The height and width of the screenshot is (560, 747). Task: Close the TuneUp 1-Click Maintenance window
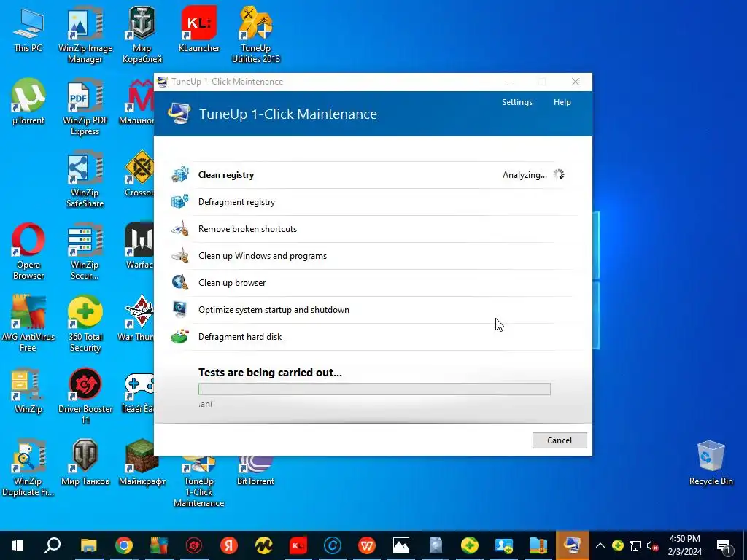pyautogui.click(x=576, y=82)
